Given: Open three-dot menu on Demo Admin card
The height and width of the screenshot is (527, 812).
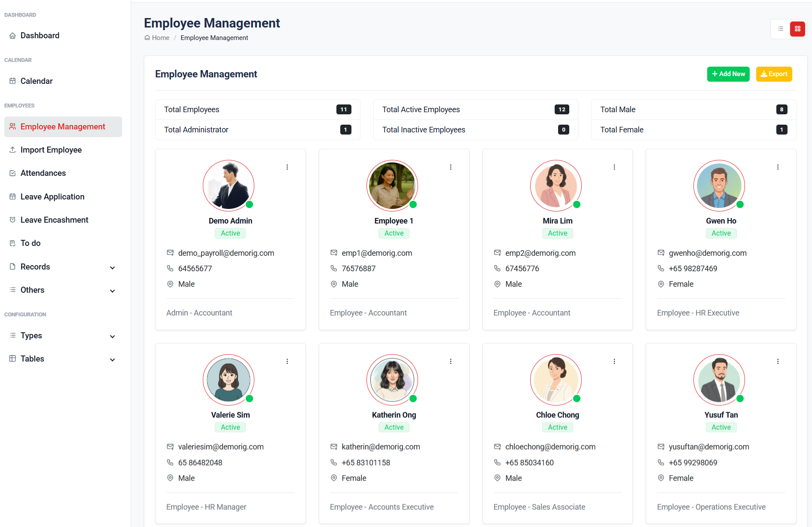Looking at the screenshot, I should (287, 167).
